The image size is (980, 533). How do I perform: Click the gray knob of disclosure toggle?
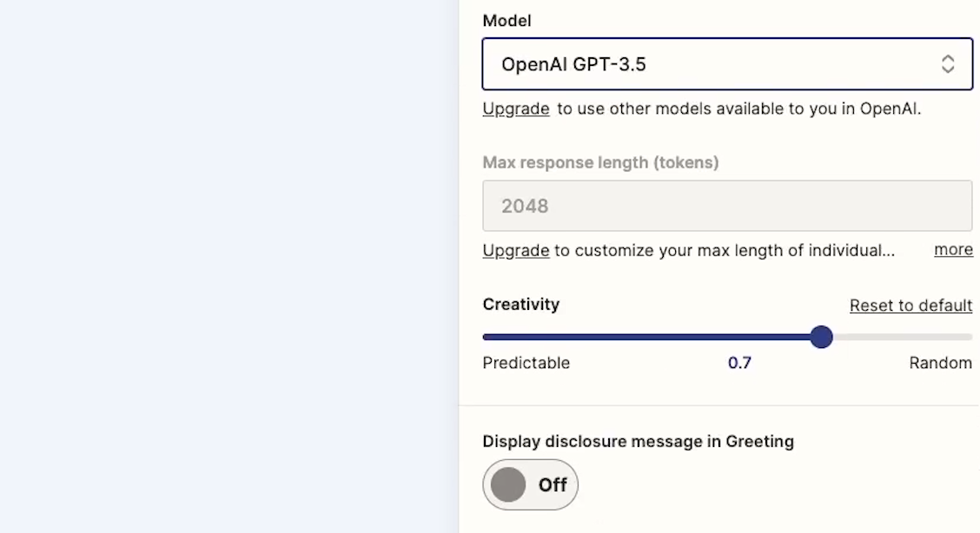(508, 485)
